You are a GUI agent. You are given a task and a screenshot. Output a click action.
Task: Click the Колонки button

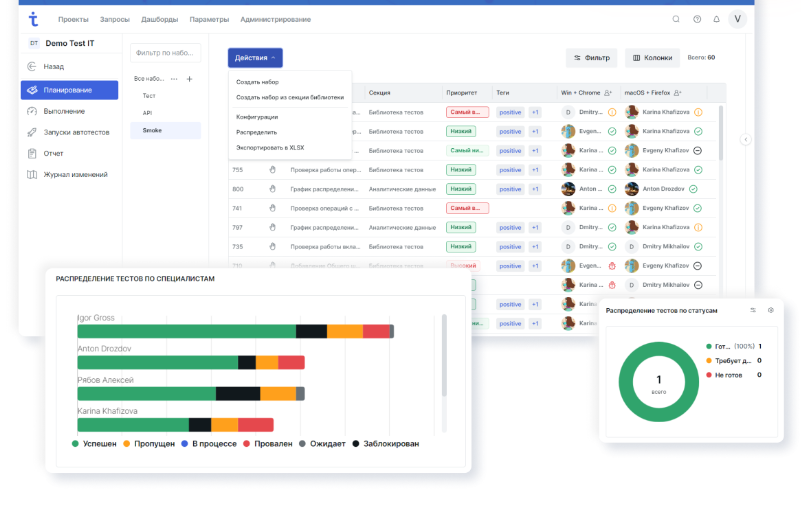[652, 58]
